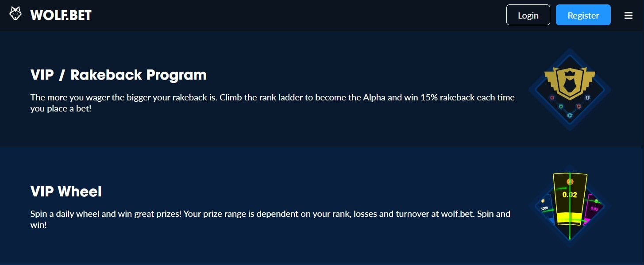Select the orange rank badge icon
644x265 pixels.
click(x=578, y=106)
